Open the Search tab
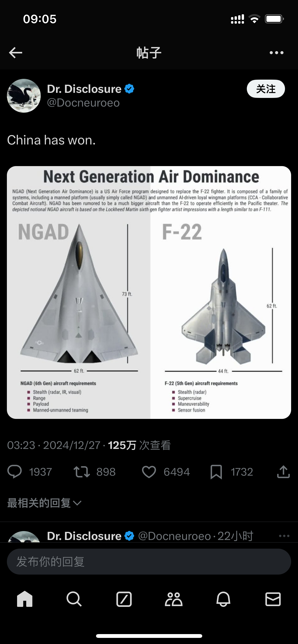Image resolution: width=298 pixels, height=644 pixels. pos(74,599)
